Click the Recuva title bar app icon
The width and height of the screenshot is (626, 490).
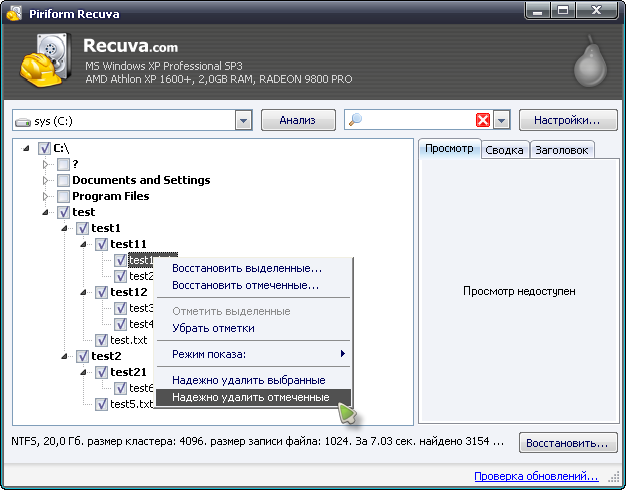pyautogui.click(x=14, y=14)
